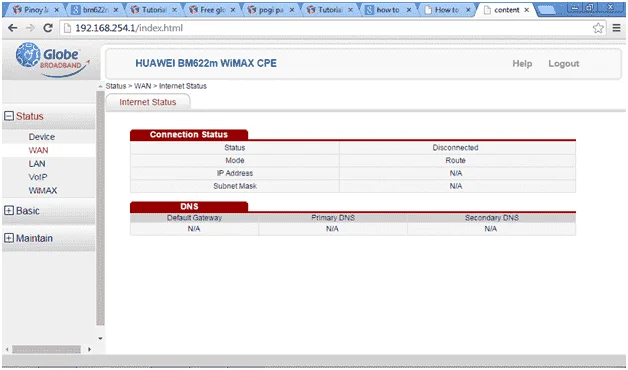The width and height of the screenshot is (628, 370).
Task: Click the sidebar scroll-right arrow
Action: pyautogui.click(x=89, y=350)
